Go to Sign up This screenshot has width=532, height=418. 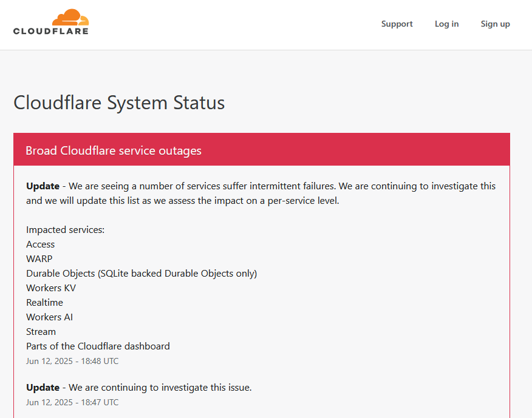pos(495,24)
